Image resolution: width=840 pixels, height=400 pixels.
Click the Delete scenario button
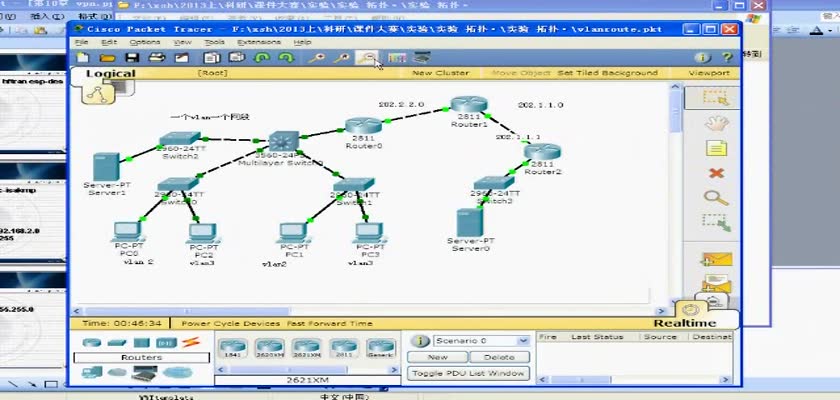pyautogui.click(x=500, y=357)
